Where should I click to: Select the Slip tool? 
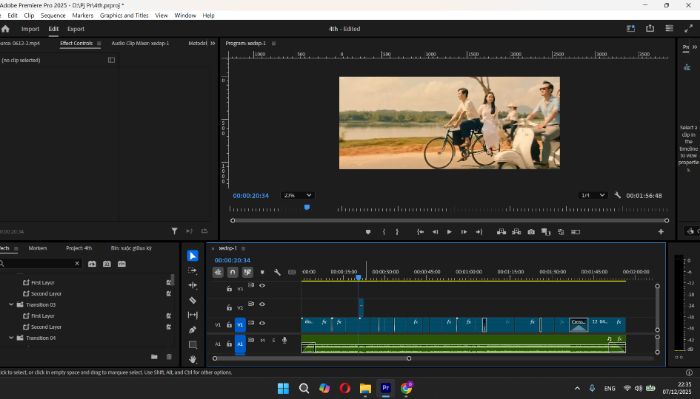[x=192, y=315]
